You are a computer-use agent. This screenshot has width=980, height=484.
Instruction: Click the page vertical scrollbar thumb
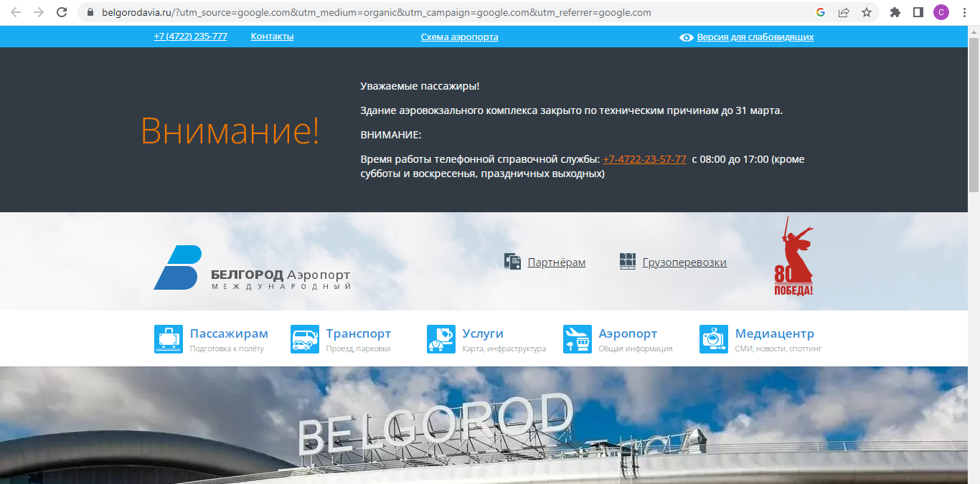974,115
